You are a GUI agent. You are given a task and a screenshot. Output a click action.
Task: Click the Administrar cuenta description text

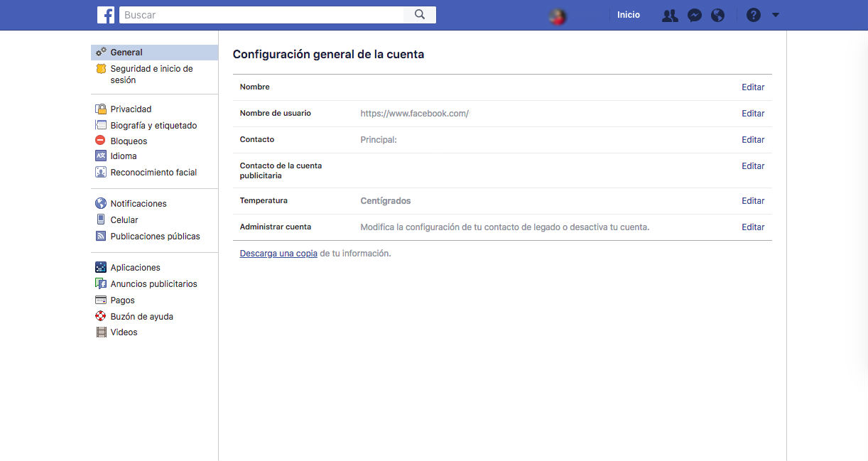(505, 227)
